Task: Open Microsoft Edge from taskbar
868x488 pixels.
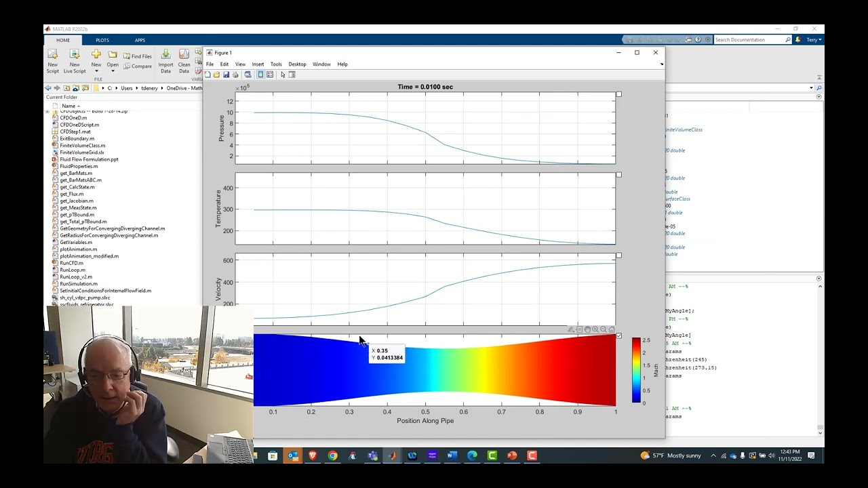Action: 472,455
